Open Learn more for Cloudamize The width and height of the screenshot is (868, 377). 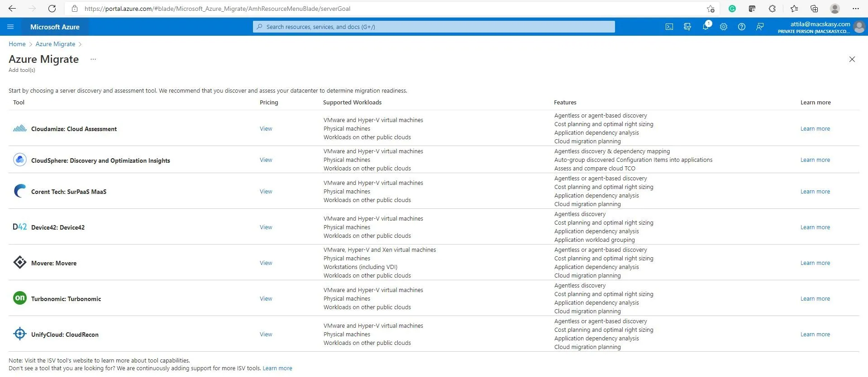coord(815,129)
